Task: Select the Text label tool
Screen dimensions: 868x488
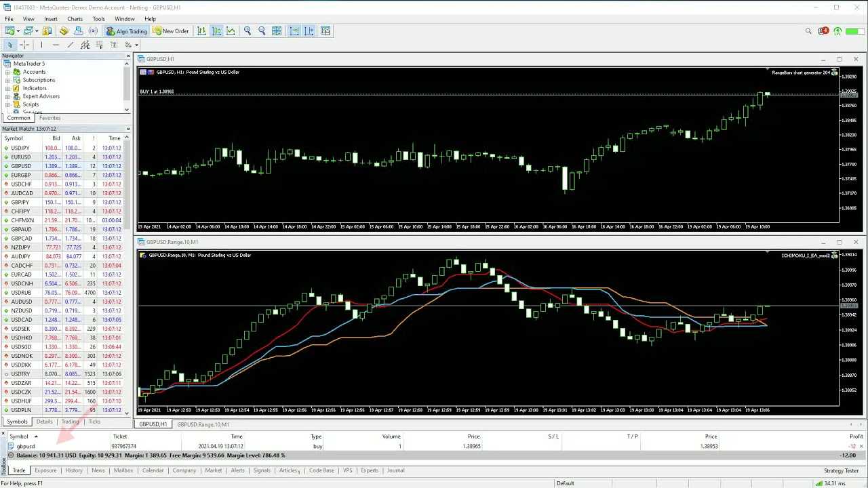Action: coord(114,45)
